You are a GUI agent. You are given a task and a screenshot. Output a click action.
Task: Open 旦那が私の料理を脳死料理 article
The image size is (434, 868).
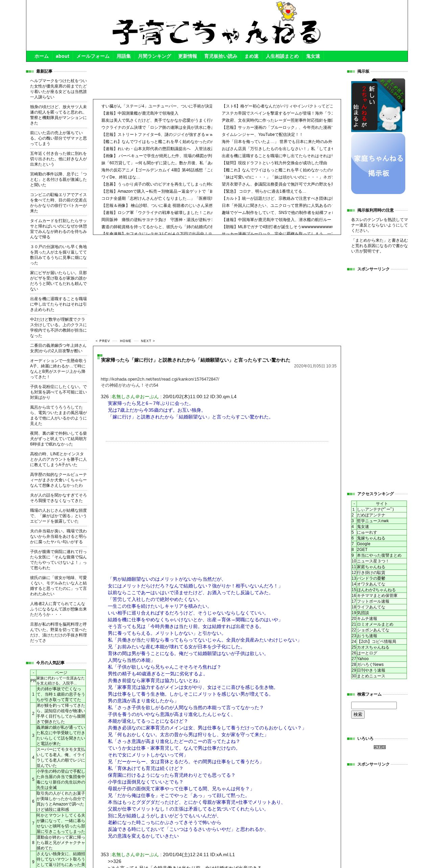[x=58, y=632]
